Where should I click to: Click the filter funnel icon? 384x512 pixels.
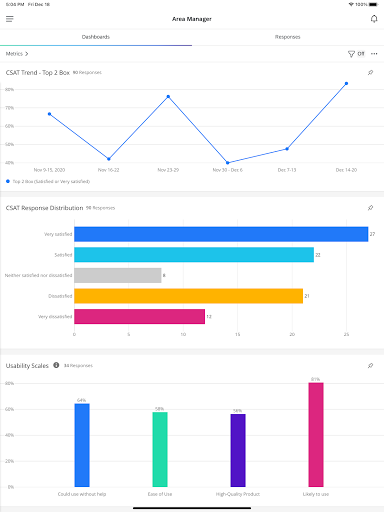click(x=351, y=54)
